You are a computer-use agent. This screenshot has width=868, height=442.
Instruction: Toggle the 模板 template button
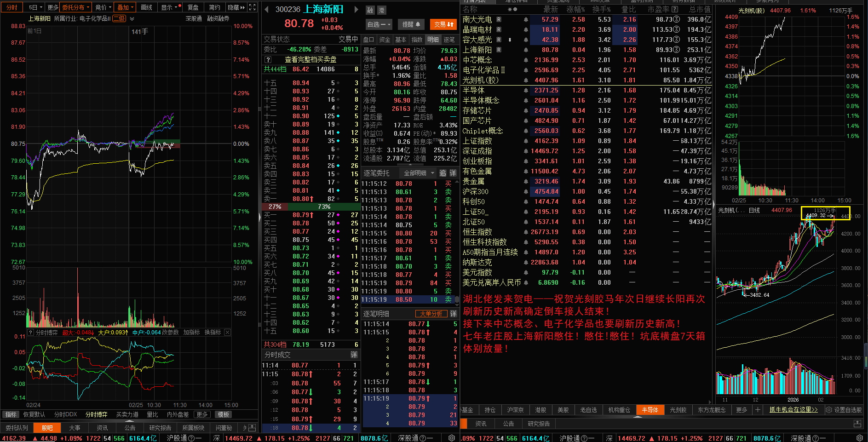click(224, 414)
